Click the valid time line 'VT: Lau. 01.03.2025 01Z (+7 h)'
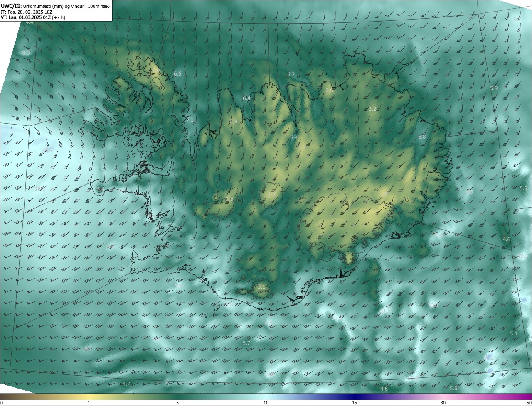The height and width of the screenshot is (406, 532). tap(33, 17)
